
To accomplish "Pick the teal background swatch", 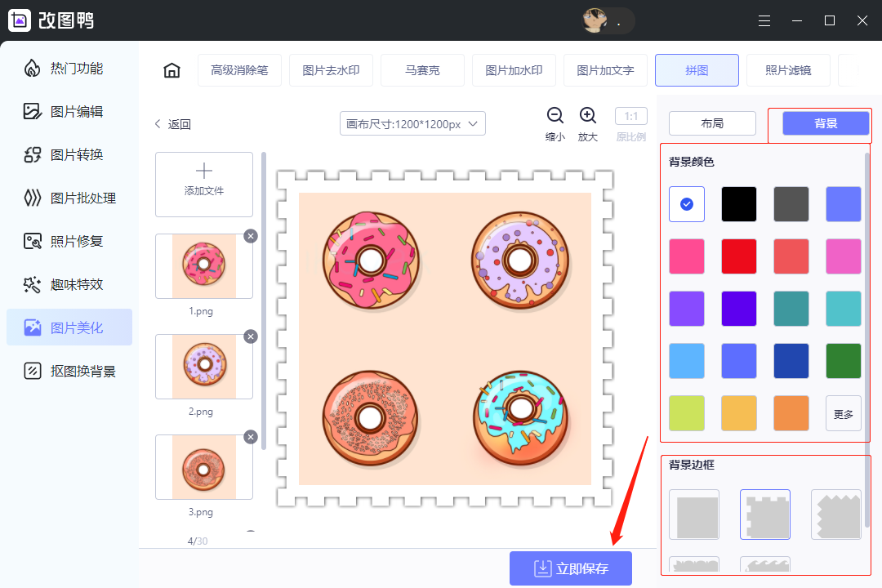I will click(791, 309).
